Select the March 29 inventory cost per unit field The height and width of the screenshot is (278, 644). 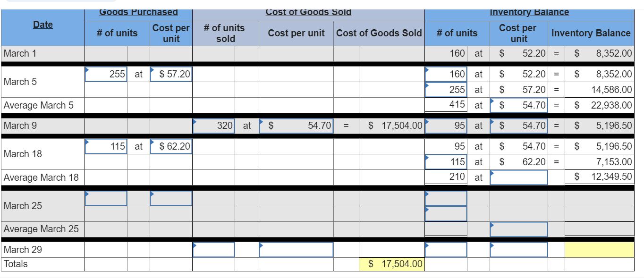[519, 250]
